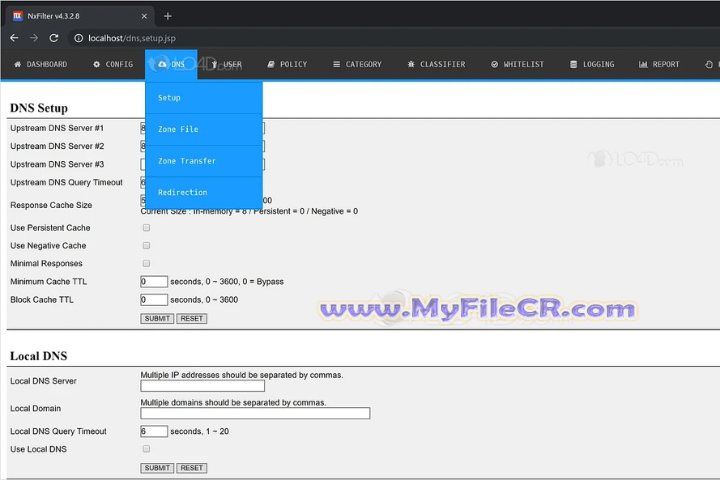
Task: Open the REPORT menu
Action: pos(659,64)
